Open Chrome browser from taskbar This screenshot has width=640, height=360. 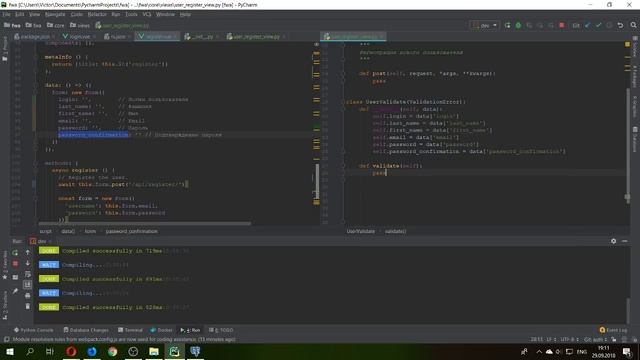coord(113,351)
